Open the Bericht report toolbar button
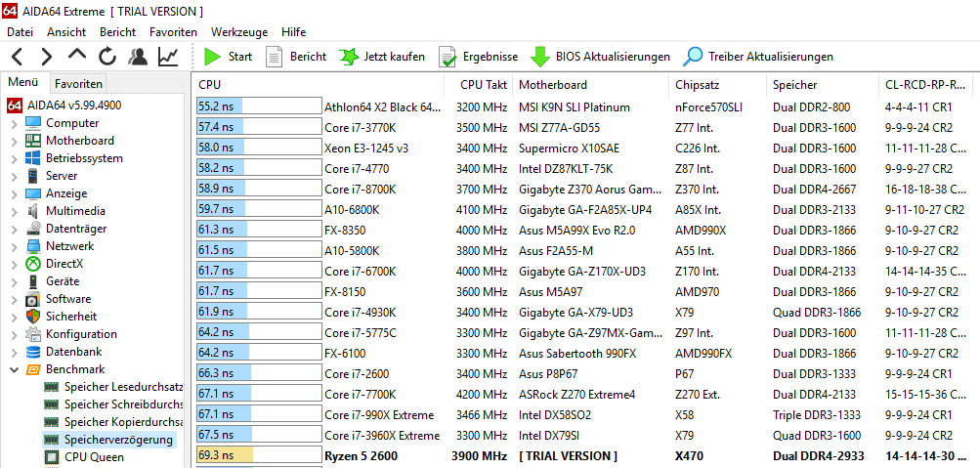 click(296, 57)
